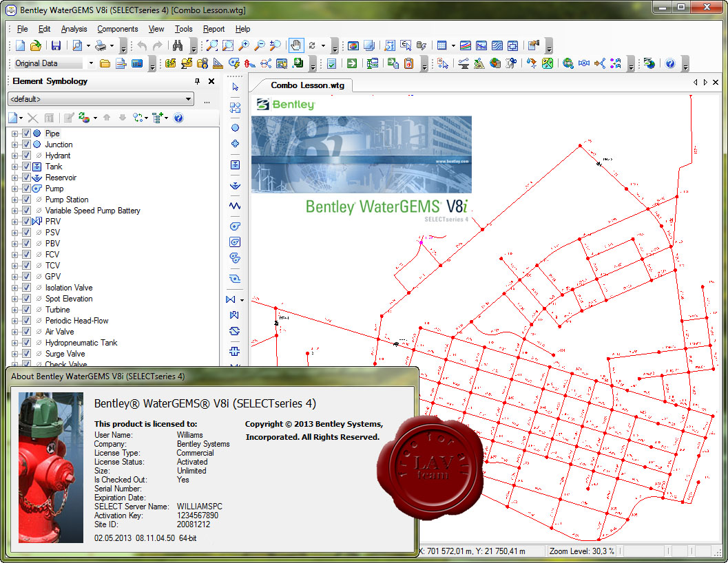
Task: Pin the Element Symbology panel
Action: point(197,81)
